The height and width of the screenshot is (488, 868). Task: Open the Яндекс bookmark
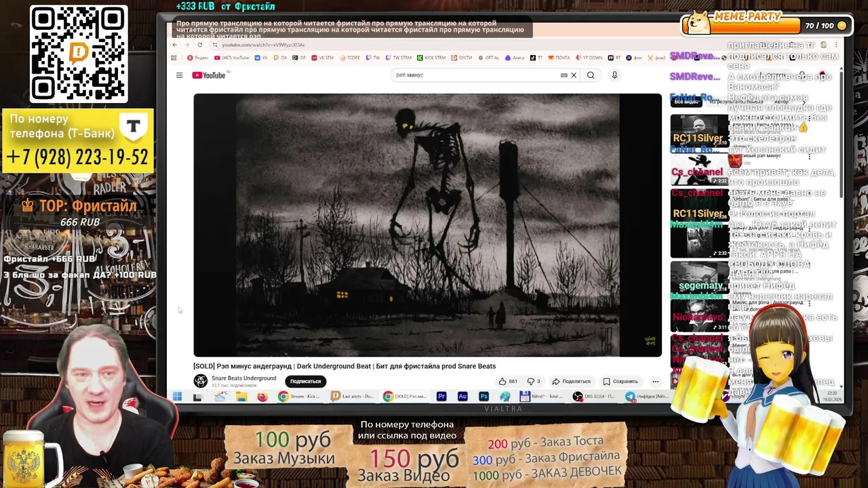tap(197, 58)
